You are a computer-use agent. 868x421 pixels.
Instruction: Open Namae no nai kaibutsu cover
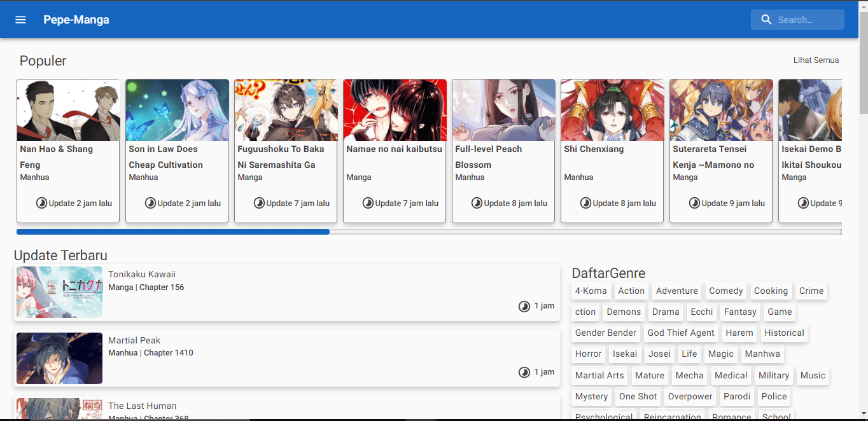pos(395,110)
